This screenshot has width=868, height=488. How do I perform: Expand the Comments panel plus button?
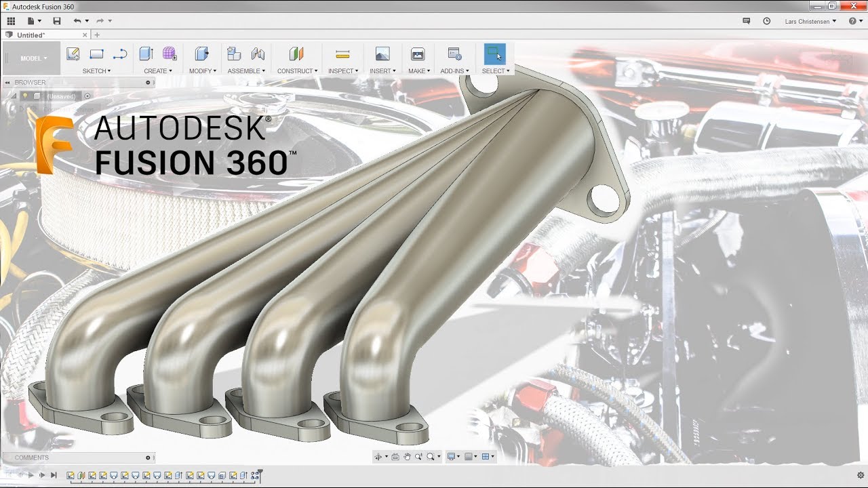[x=148, y=457]
